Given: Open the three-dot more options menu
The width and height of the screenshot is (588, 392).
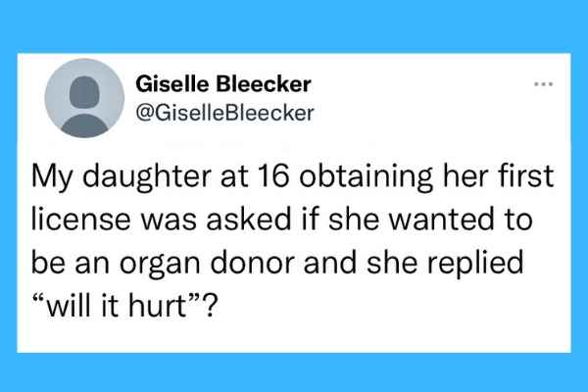Looking at the screenshot, I should tap(543, 84).
